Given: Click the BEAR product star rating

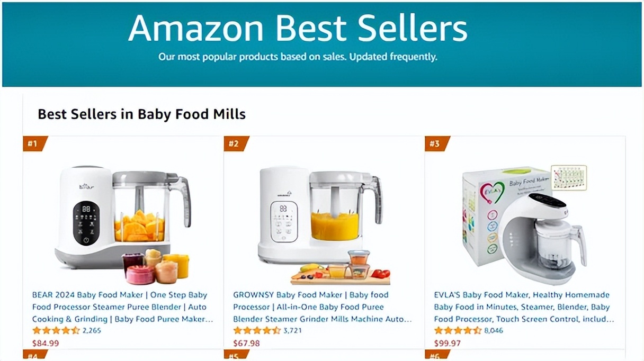Looking at the screenshot, I should tap(56, 331).
